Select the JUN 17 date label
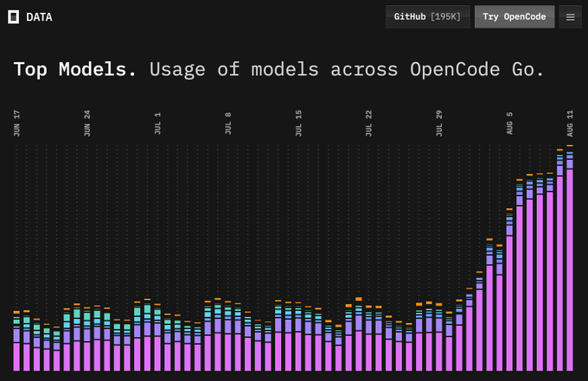 tap(16, 124)
